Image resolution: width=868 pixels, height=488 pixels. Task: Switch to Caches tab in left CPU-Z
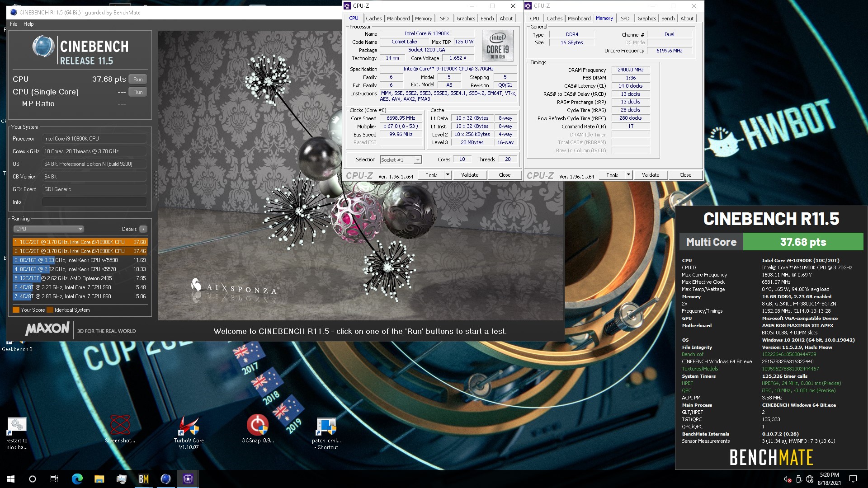373,19
